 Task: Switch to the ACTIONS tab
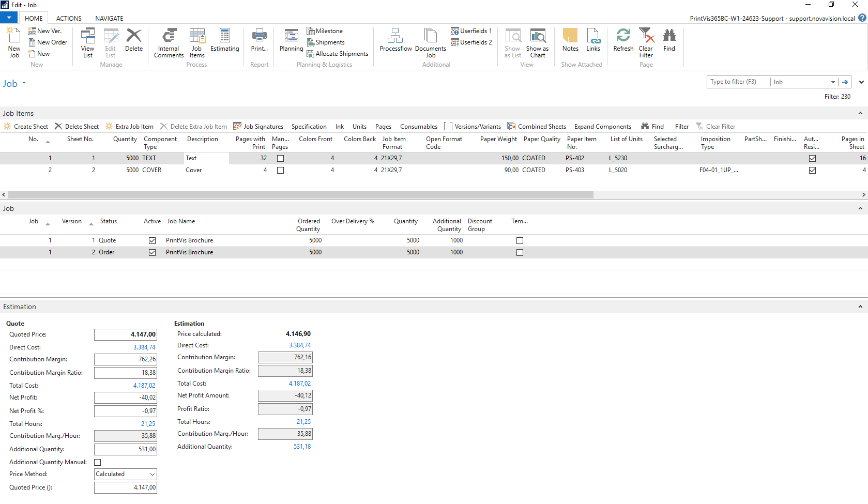(x=69, y=18)
